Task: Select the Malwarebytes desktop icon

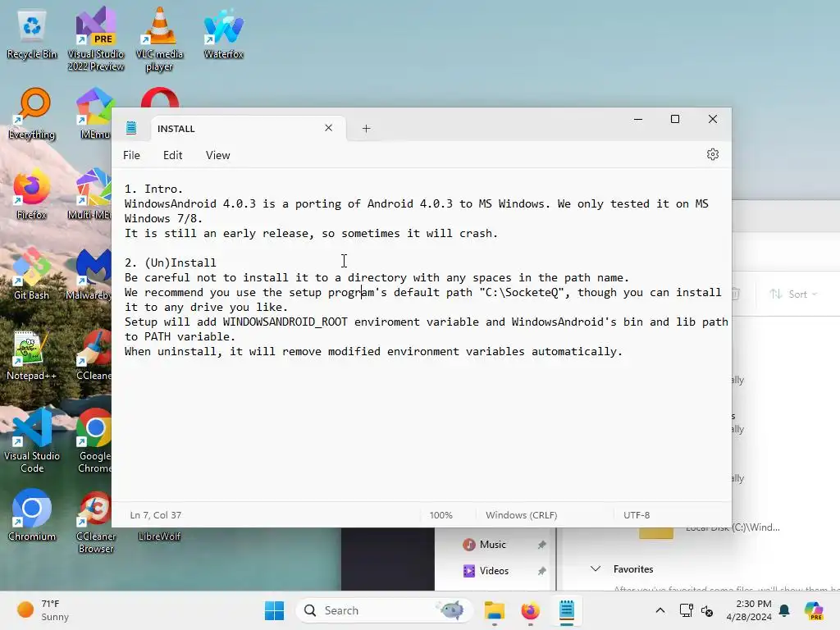Action: click(x=90, y=274)
